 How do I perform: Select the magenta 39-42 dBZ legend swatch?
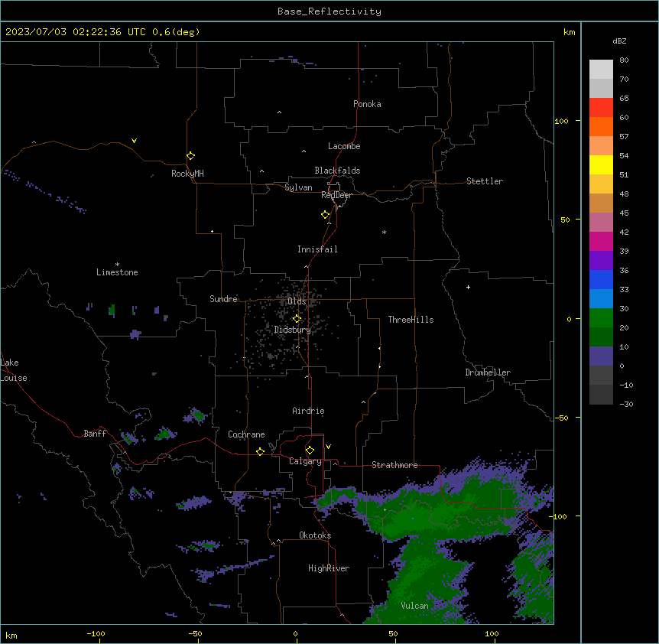(x=601, y=241)
